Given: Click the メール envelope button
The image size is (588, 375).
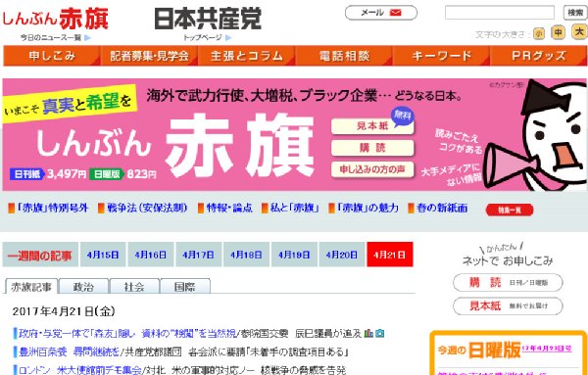Looking at the screenshot, I should tap(380, 13).
